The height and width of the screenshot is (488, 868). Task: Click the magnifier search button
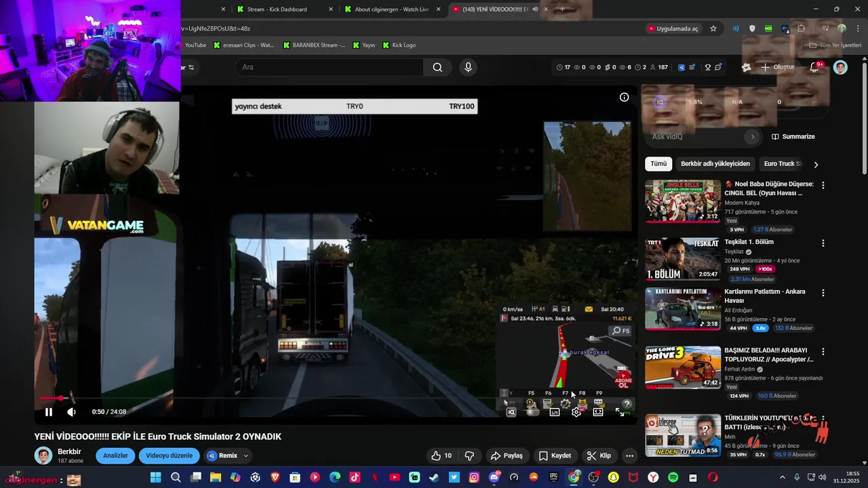point(437,67)
